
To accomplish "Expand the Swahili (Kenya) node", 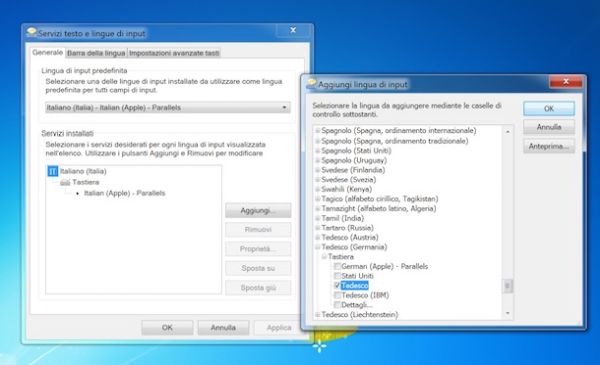I will (x=317, y=189).
